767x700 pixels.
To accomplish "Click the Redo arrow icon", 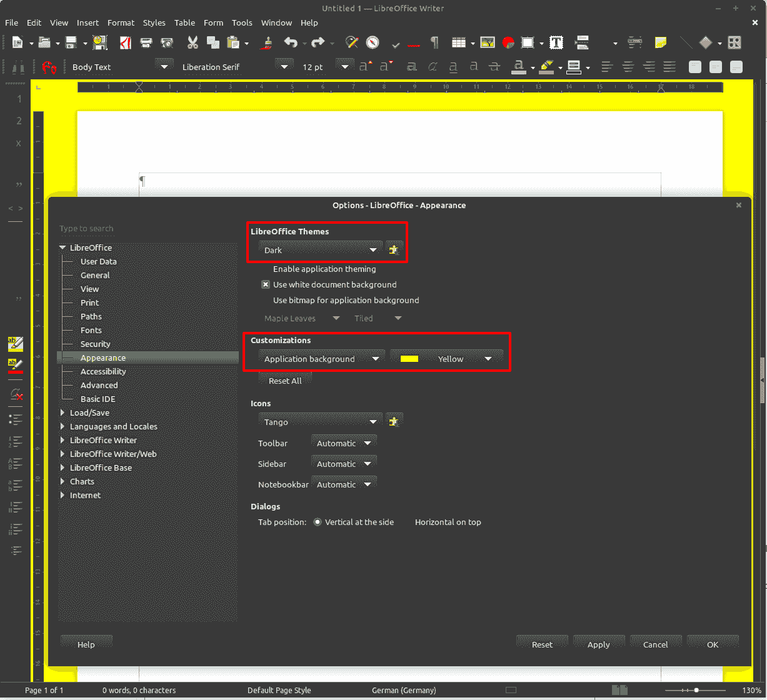I will pos(318,42).
